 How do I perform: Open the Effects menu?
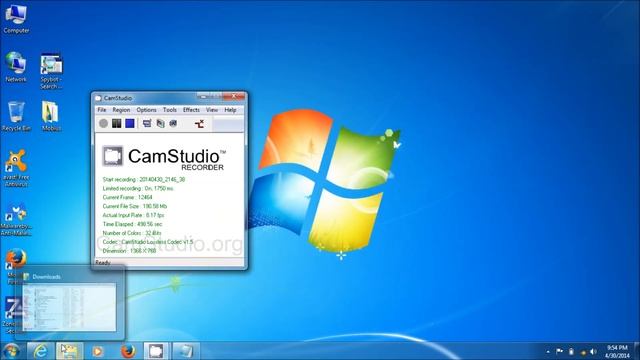pos(191,110)
